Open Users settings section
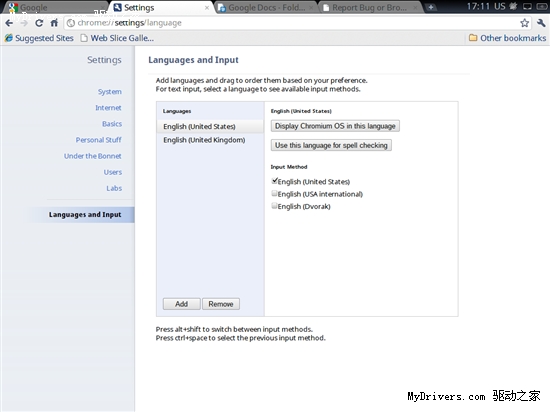Viewport: 550px width, 412px height. 113,172
